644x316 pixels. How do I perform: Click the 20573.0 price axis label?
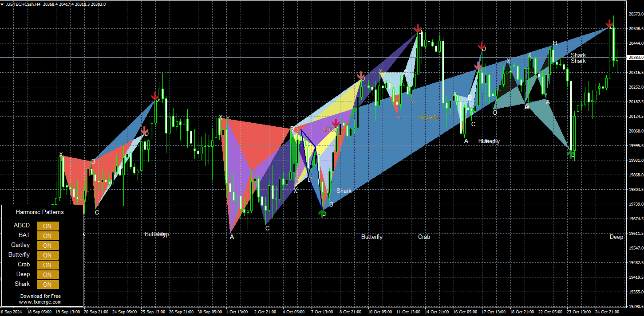point(636,14)
